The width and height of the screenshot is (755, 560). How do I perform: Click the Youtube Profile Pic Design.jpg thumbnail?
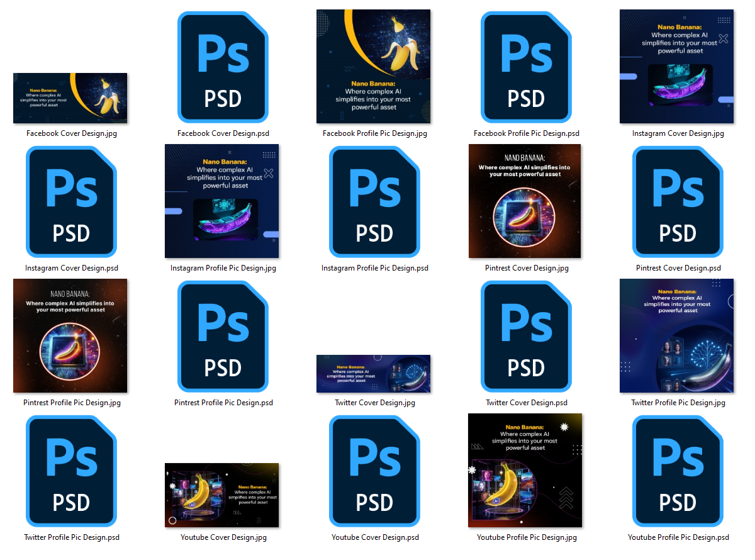pyautogui.click(x=525, y=471)
